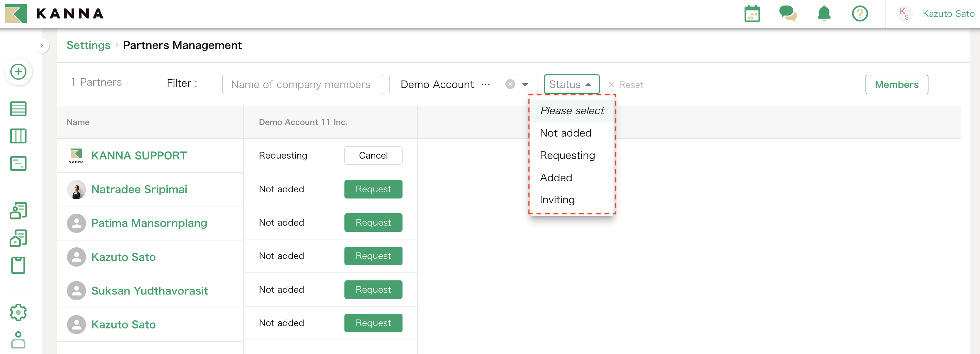The image size is (980, 354).
Task: Select Requesting in the Status dropdown
Action: pyautogui.click(x=567, y=155)
